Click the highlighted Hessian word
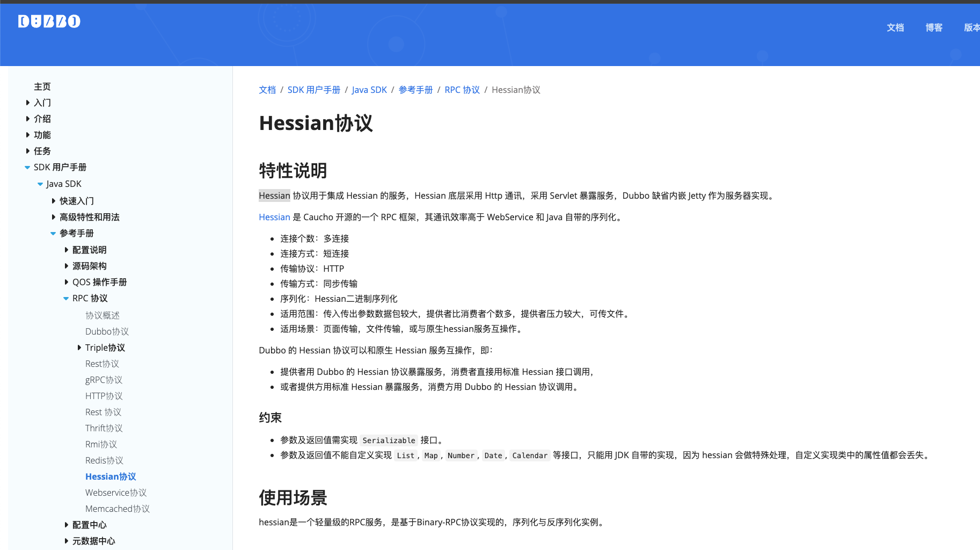980x550 pixels. tap(274, 196)
